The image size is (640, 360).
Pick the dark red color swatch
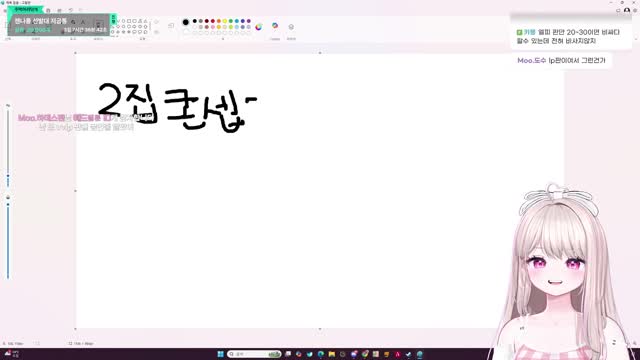tap(207, 21)
